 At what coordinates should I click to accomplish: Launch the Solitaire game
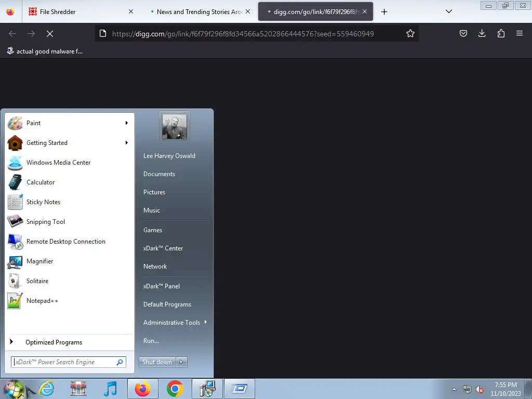tap(70, 281)
